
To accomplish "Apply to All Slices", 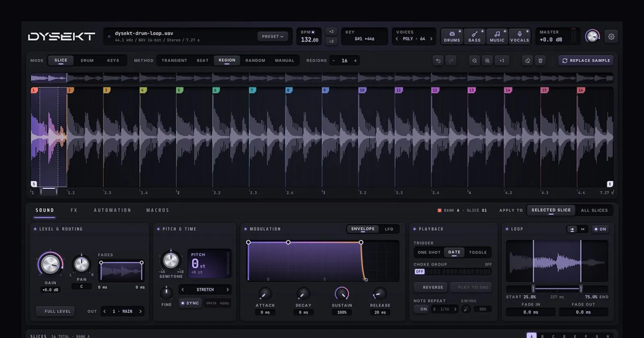I will click(x=594, y=210).
